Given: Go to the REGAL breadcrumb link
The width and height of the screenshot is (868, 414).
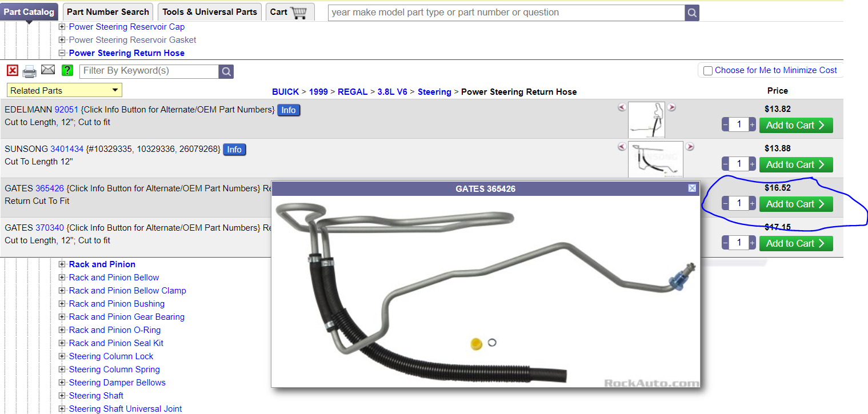Looking at the screenshot, I should click(353, 92).
